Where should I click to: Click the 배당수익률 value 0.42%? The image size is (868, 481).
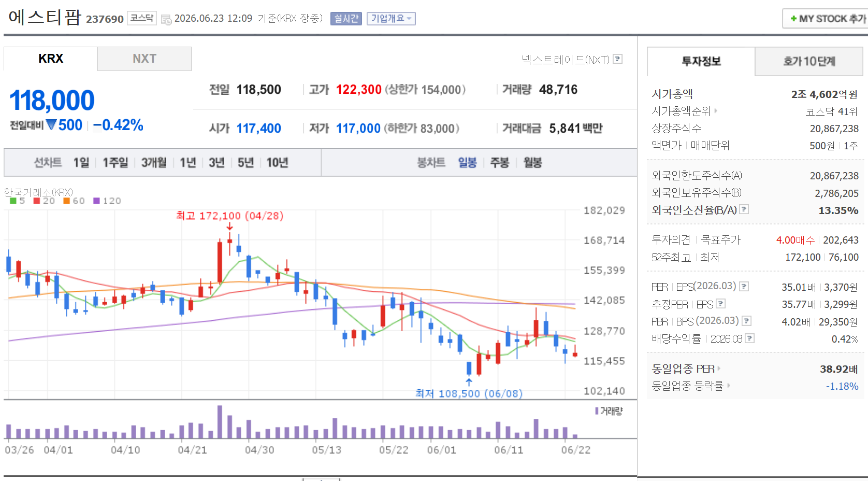845,339
